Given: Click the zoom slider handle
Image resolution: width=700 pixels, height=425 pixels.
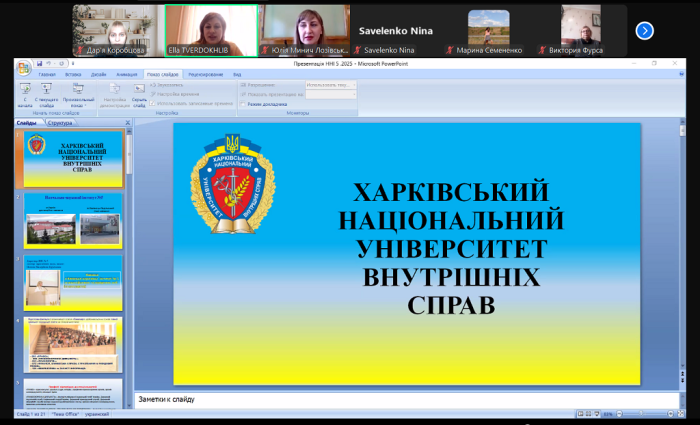Looking at the screenshot, I should click(641, 414).
